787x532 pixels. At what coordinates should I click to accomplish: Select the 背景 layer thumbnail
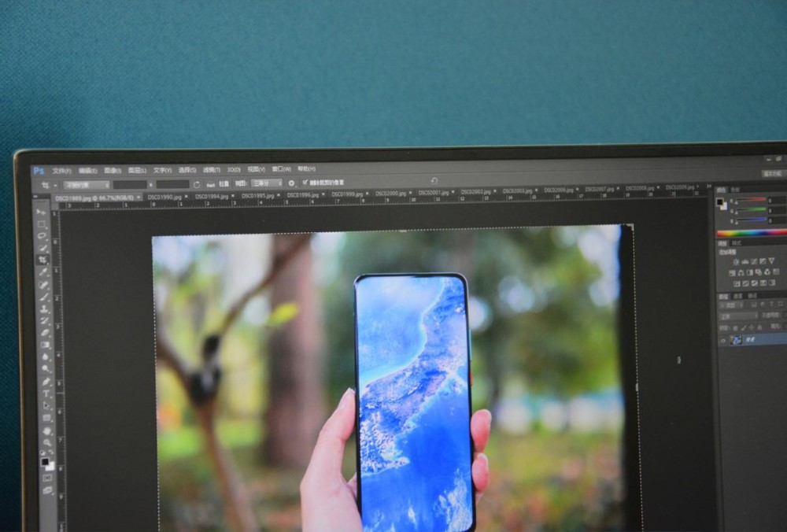pos(736,340)
